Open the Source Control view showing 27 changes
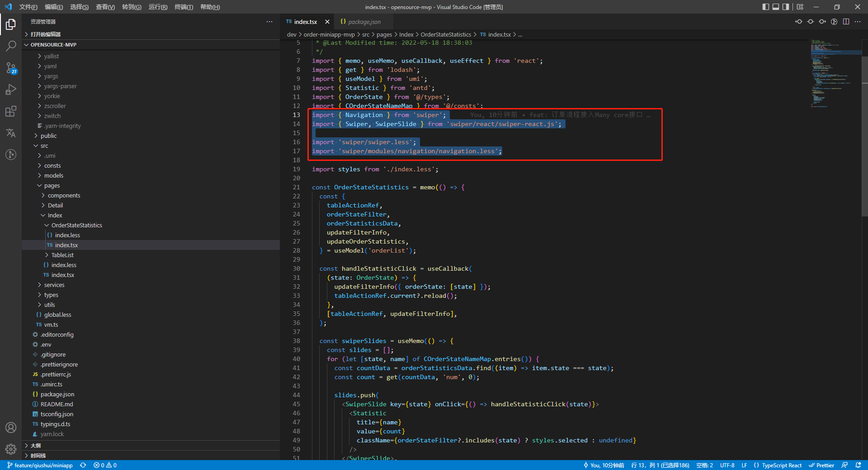 [11, 68]
